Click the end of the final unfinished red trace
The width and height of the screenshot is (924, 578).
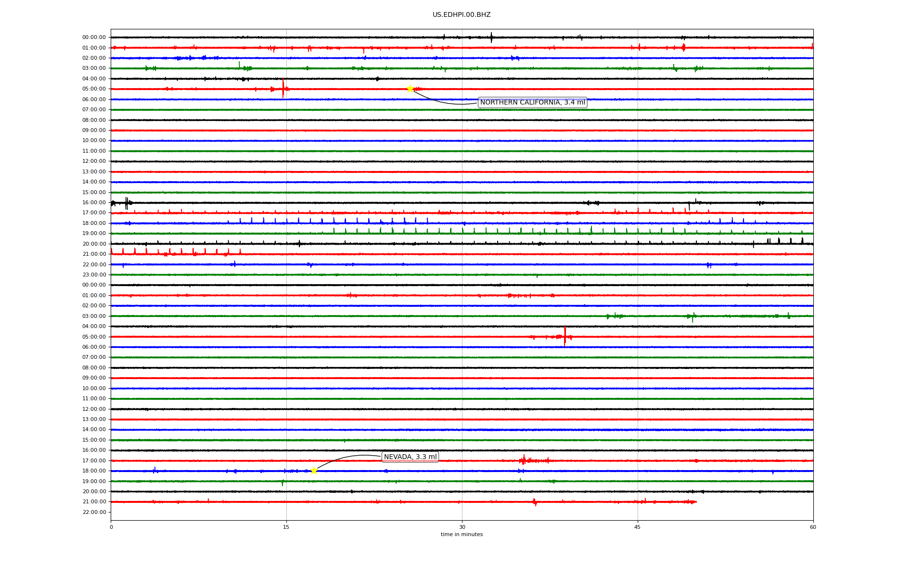(695, 502)
